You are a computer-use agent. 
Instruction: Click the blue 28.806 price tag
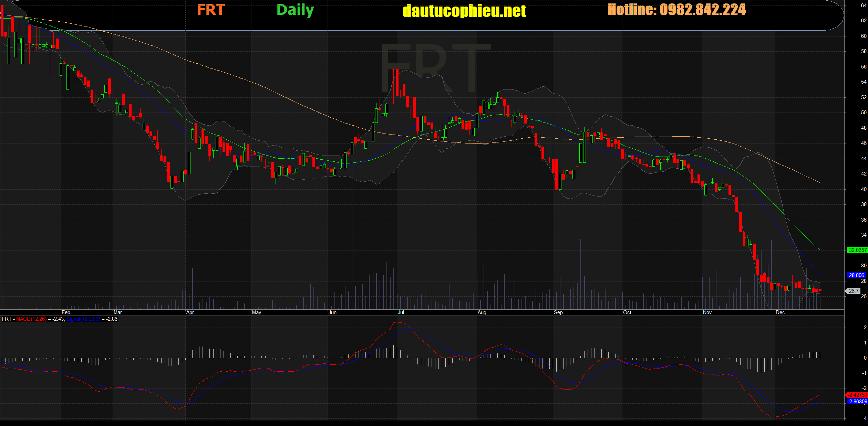pyautogui.click(x=856, y=275)
